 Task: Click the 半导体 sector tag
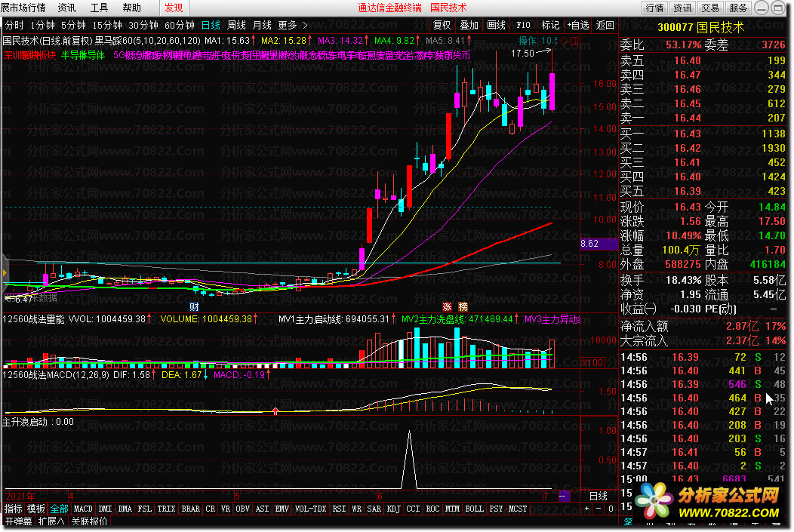point(83,55)
